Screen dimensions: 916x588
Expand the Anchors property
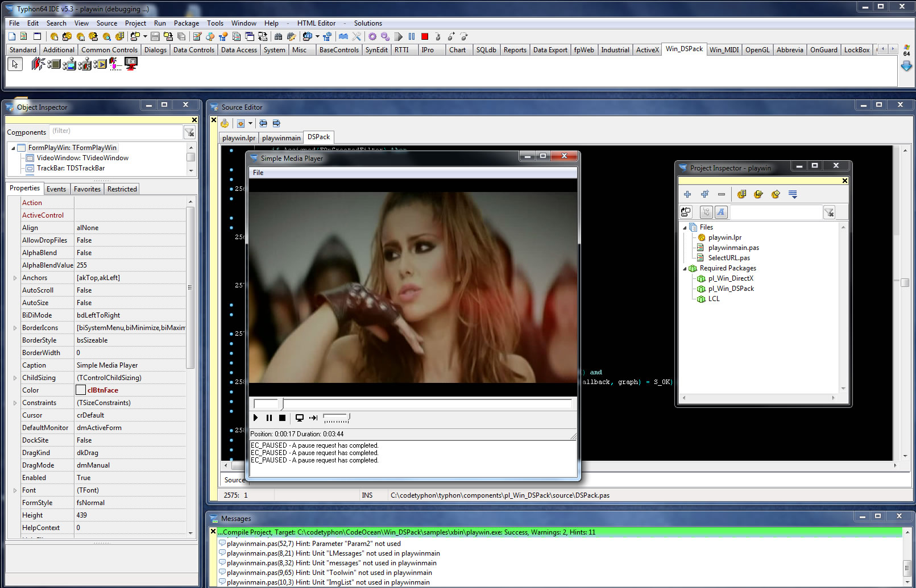(x=15, y=278)
